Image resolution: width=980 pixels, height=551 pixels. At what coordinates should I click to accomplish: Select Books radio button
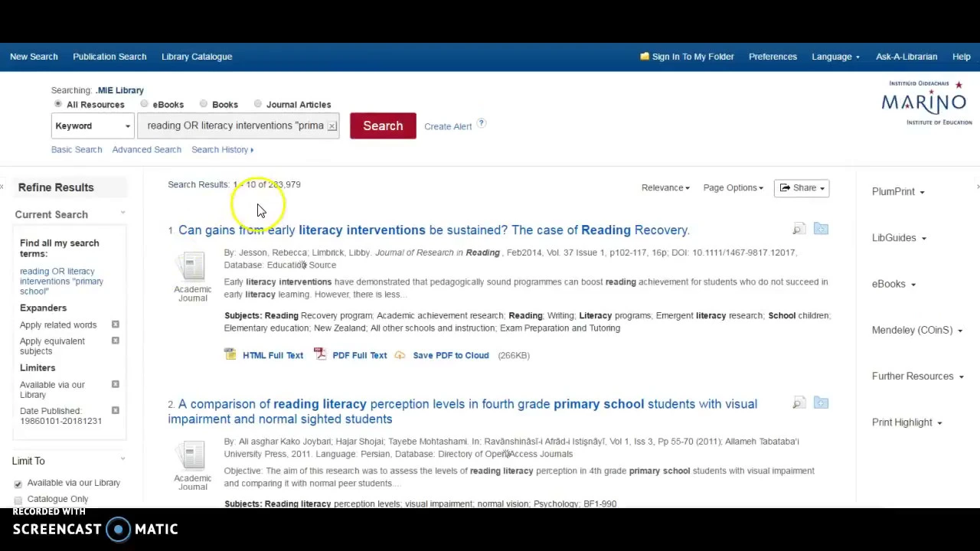tap(203, 104)
